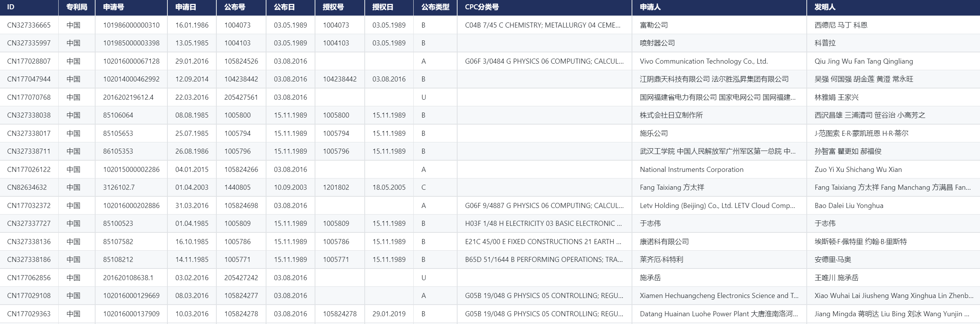Click the 专利局 column header
980x324 pixels.
coord(77,7)
